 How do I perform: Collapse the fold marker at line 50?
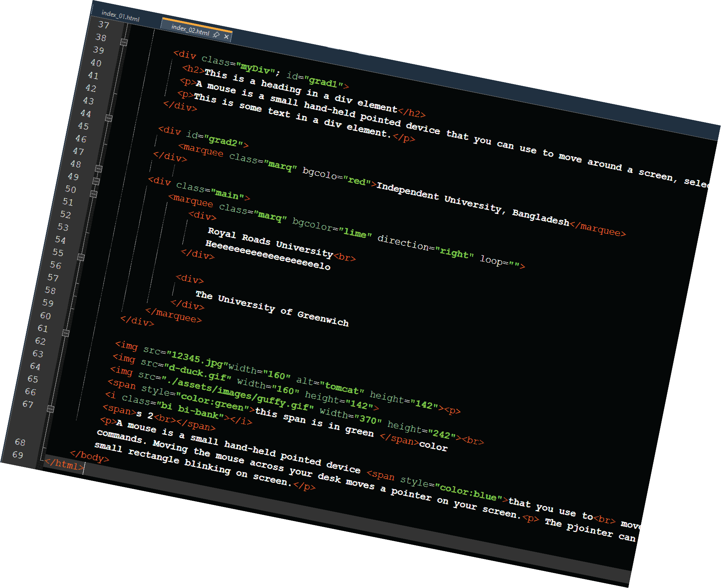pos(94,194)
